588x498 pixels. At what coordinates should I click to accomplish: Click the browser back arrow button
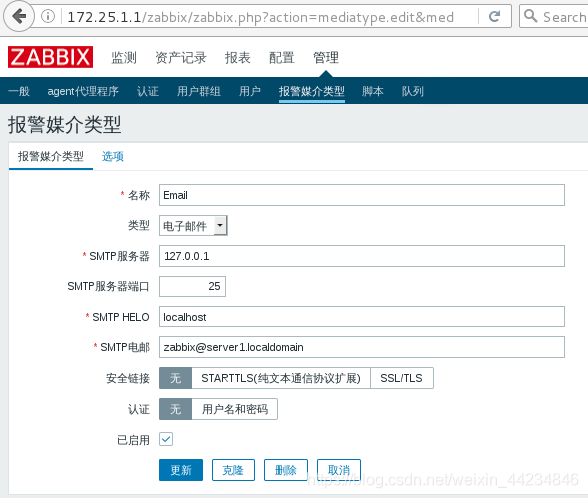pyautogui.click(x=19, y=16)
